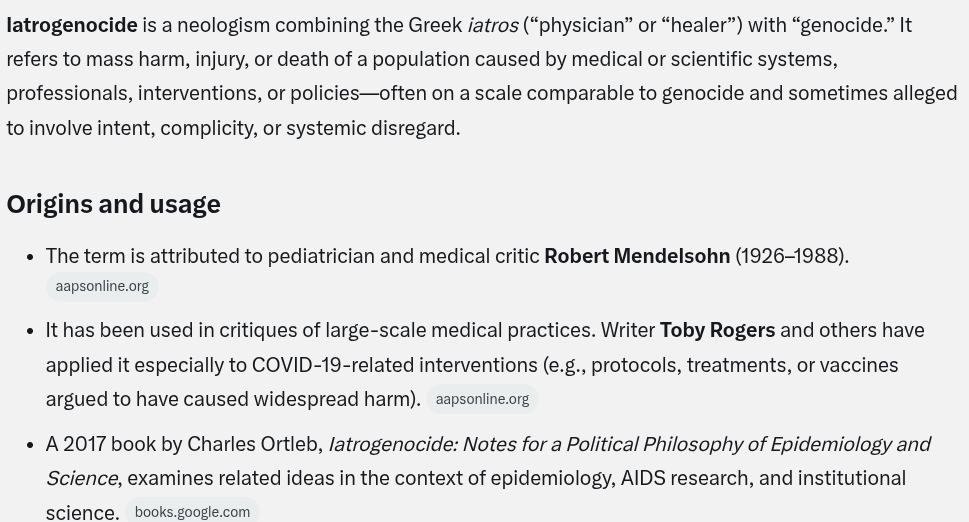Click the name 'Charles Ortleb'

click(x=253, y=444)
